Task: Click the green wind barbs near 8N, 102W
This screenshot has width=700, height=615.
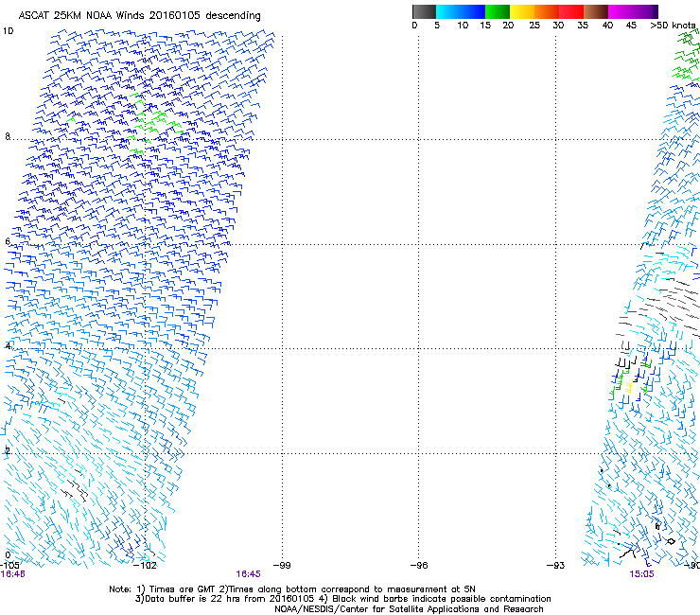Action: point(154,123)
